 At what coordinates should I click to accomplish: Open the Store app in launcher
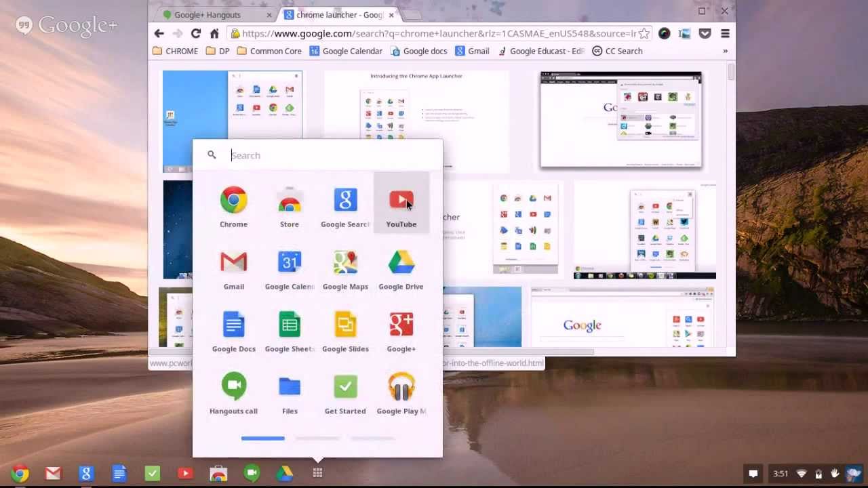tap(290, 207)
